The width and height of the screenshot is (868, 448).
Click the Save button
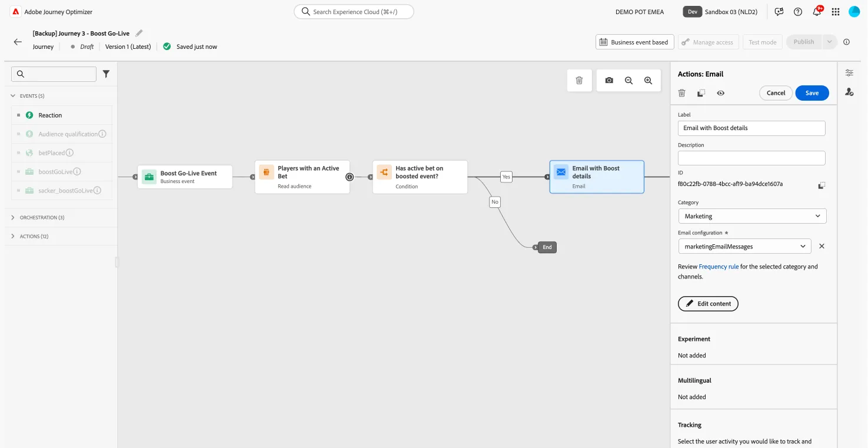[x=812, y=93]
